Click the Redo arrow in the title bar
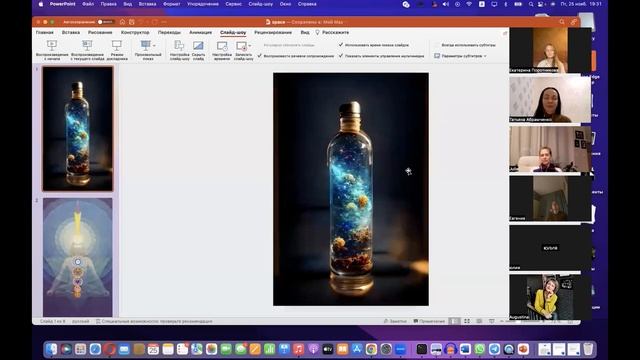 coord(155,22)
